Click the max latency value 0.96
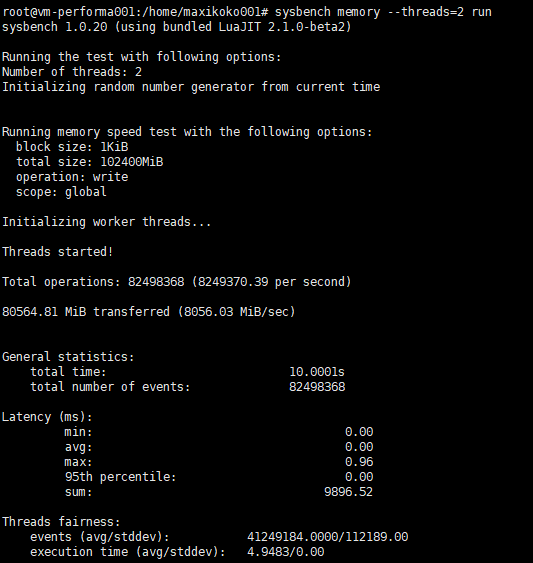 [x=359, y=462]
